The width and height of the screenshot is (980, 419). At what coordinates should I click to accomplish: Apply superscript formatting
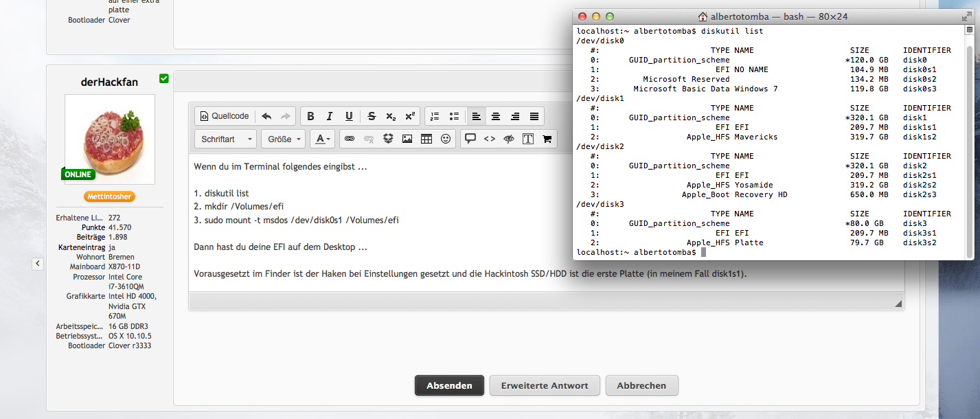point(410,116)
